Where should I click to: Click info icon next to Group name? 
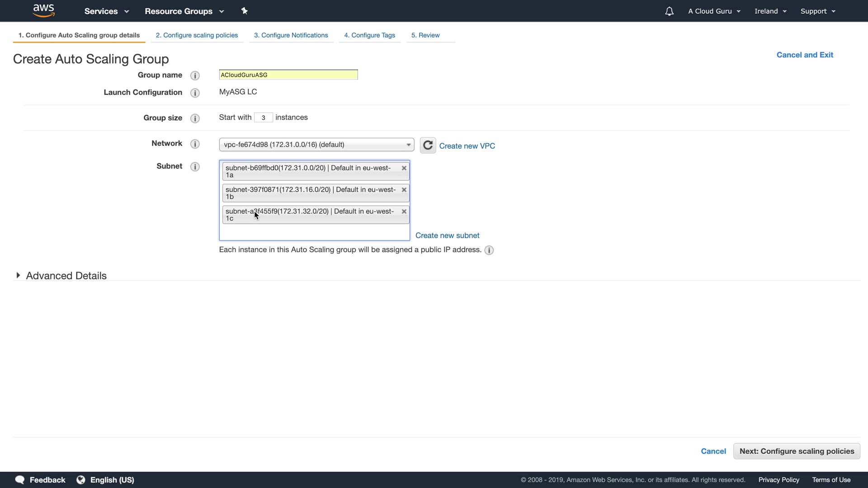coord(195,75)
